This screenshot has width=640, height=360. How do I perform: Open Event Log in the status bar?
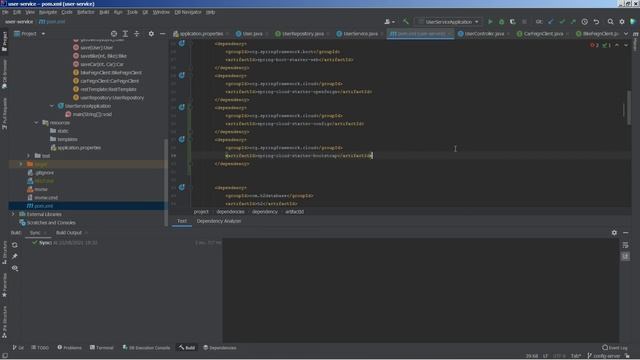[x=614, y=348]
